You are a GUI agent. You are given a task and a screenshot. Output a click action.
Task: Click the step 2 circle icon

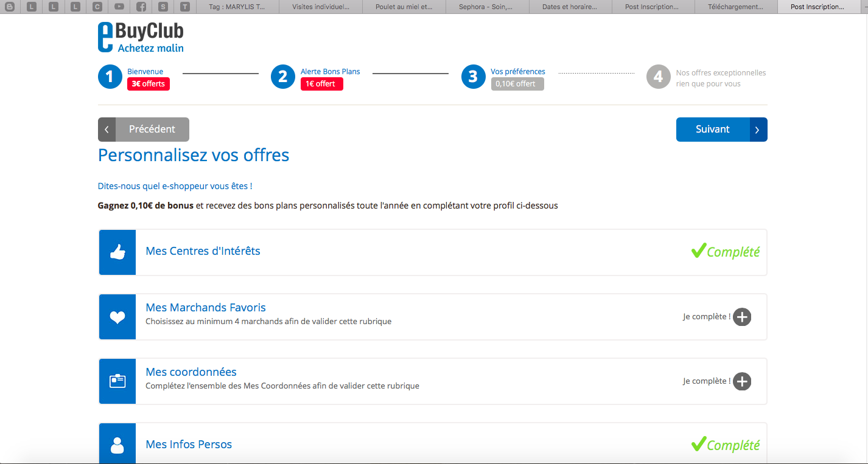[x=282, y=77]
